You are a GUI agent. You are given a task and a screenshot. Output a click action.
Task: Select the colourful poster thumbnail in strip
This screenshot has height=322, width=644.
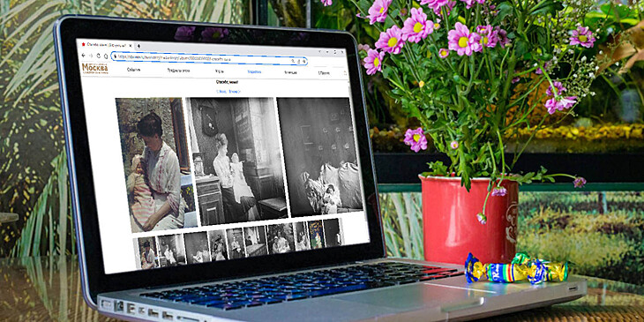click(x=316, y=235)
